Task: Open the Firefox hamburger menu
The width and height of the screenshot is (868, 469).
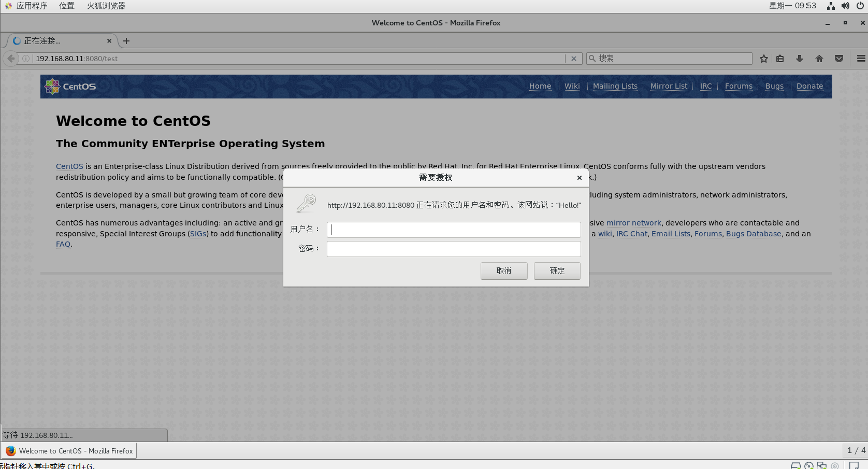Action: tap(861, 59)
